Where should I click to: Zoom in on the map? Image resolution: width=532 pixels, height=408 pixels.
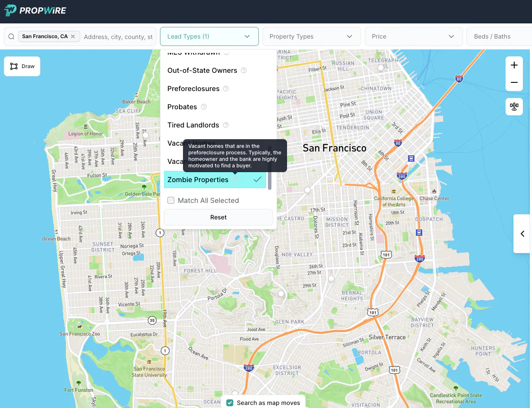pos(514,65)
